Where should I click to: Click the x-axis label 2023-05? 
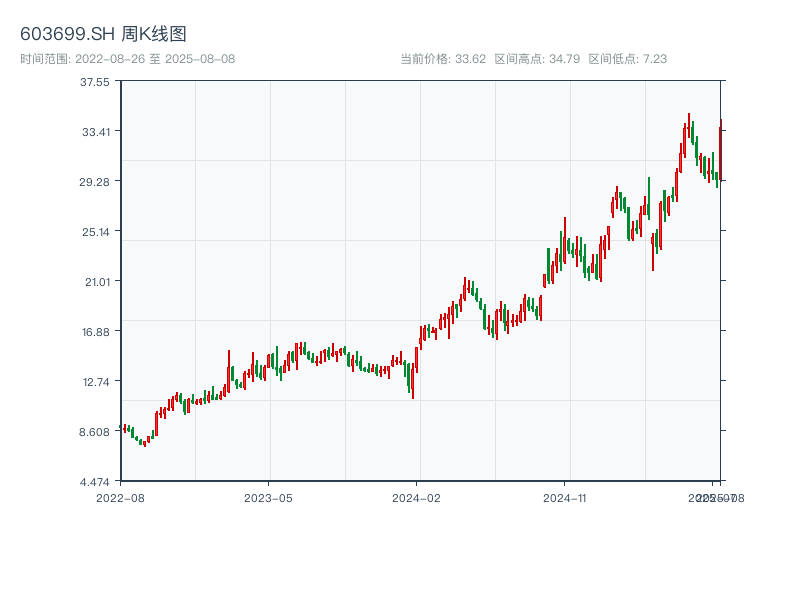tap(268, 498)
